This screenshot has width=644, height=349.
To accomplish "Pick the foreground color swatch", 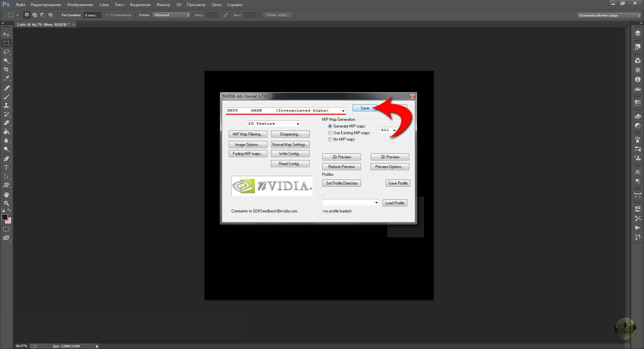I will [x=5, y=217].
